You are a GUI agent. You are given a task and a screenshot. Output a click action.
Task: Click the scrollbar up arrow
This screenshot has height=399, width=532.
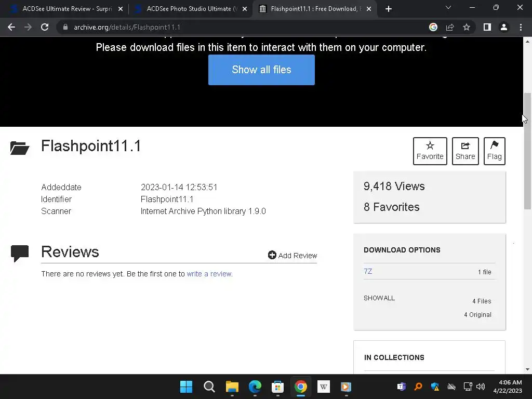527,42
